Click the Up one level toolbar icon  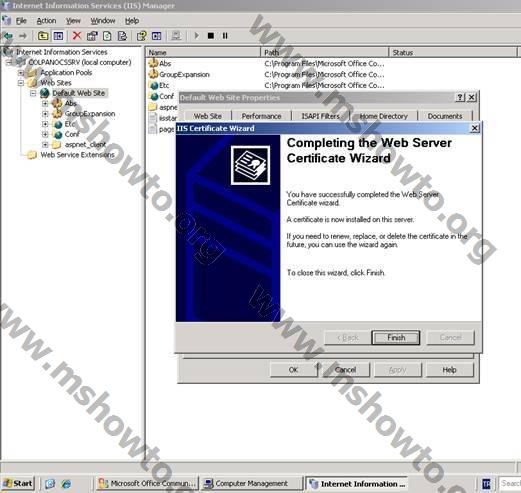[43, 36]
